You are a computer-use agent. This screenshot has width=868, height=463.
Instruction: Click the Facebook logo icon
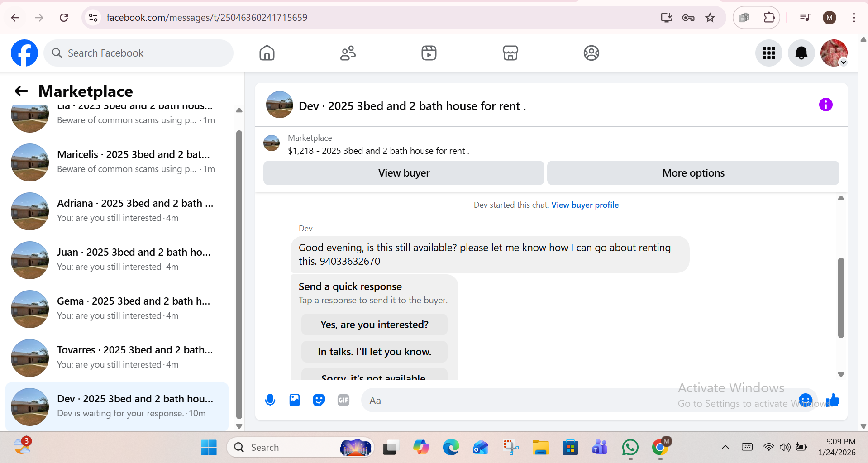[24, 53]
